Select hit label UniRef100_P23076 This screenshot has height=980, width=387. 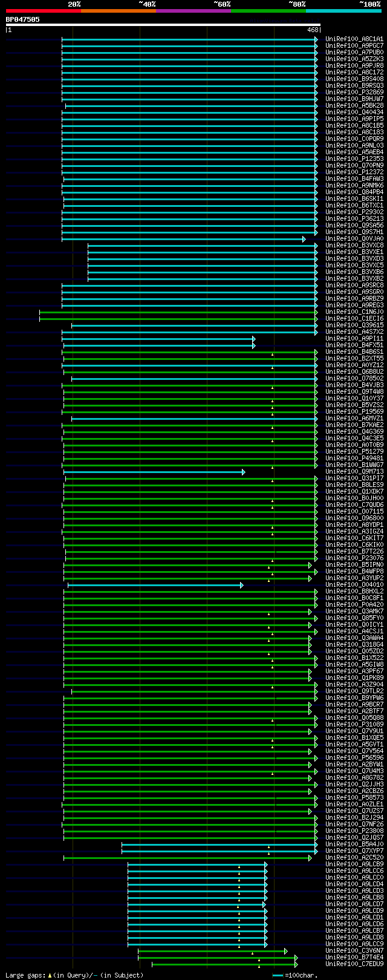pyautogui.click(x=354, y=558)
